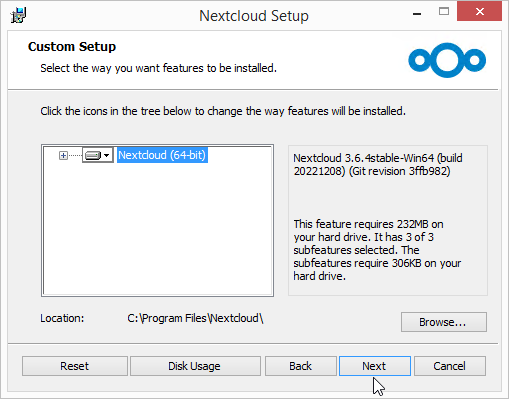Open the Browse... location dialog
509x399 pixels.
pyautogui.click(x=444, y=322)
